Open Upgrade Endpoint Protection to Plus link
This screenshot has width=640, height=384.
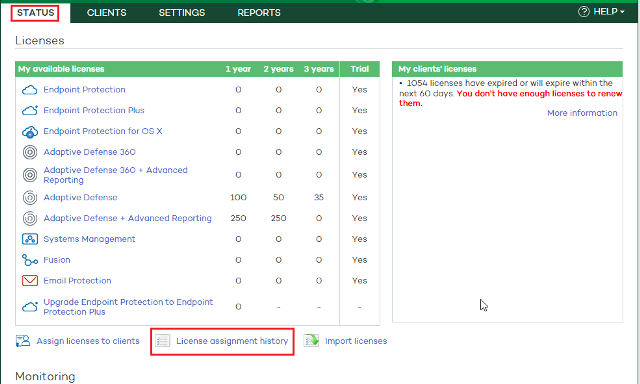click(x=128, y=307)
